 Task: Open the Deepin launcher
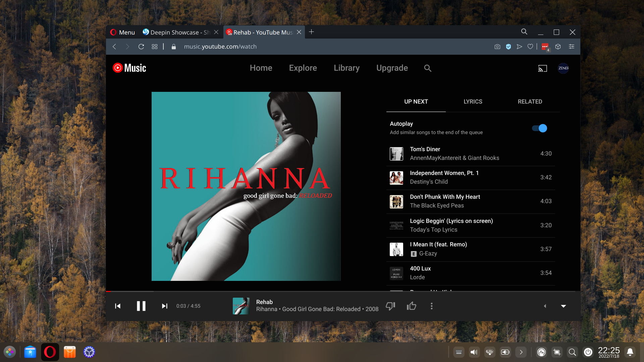pyautogui.click(x=10, y=352)
